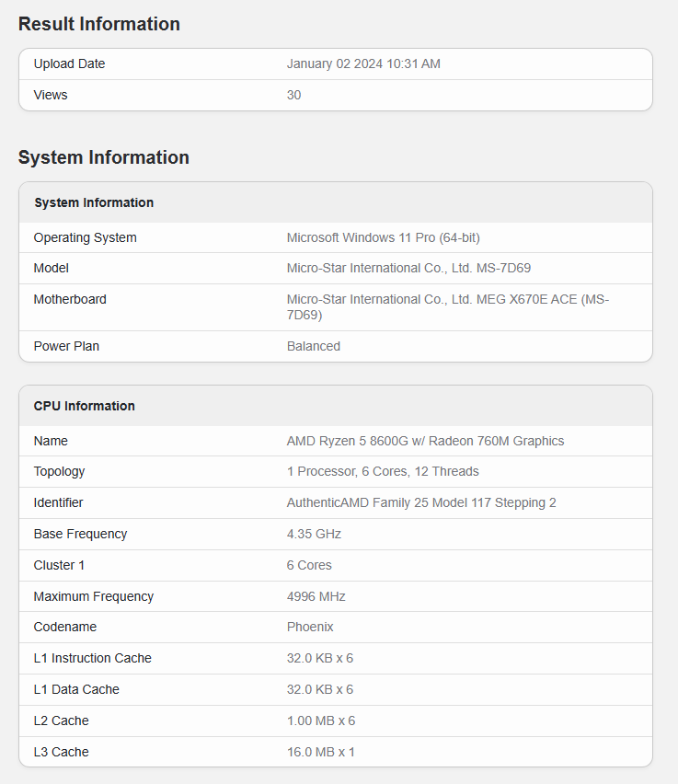Click the System Information table header
This screenshot has height=784, width=678.
click(94, 203)
